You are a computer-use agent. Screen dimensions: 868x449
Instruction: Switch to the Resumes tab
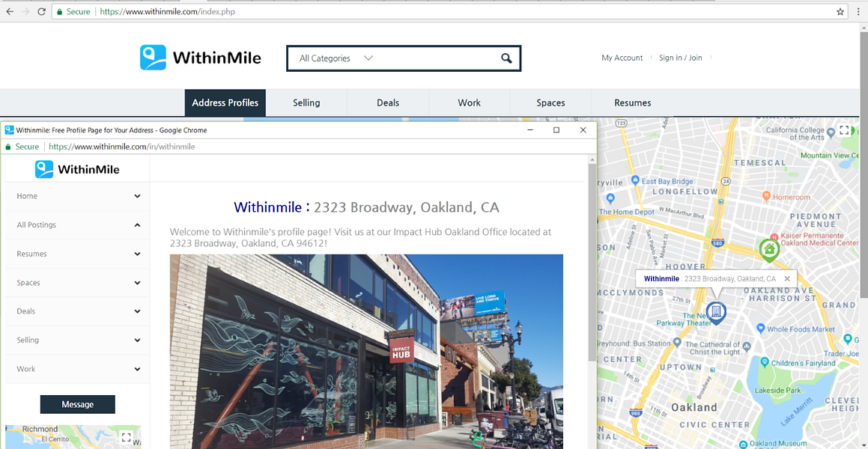[633, 103]
